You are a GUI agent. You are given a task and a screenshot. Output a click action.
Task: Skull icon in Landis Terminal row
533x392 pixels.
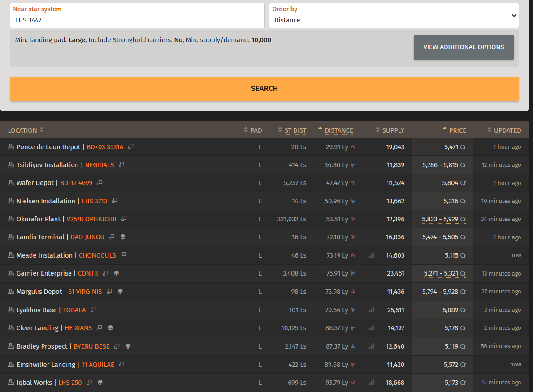[123, 237]
